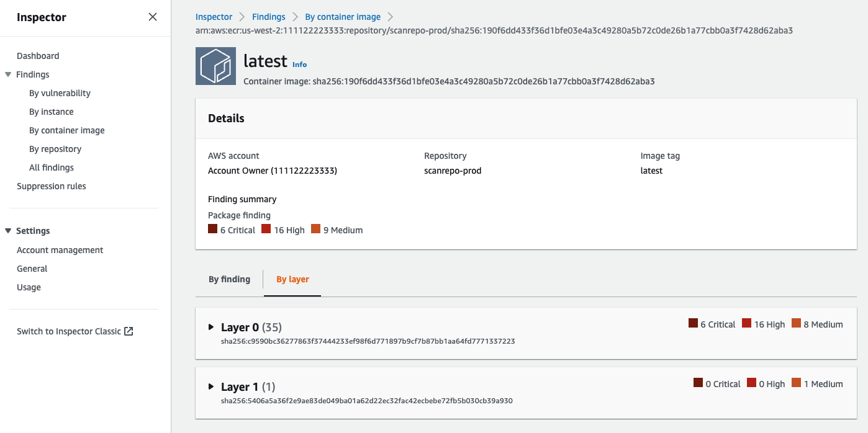Image resolution: width=868 pixels, height=433 pixels.
Task: Click the Inspector breadcrumb link
Action: point(214,17)
